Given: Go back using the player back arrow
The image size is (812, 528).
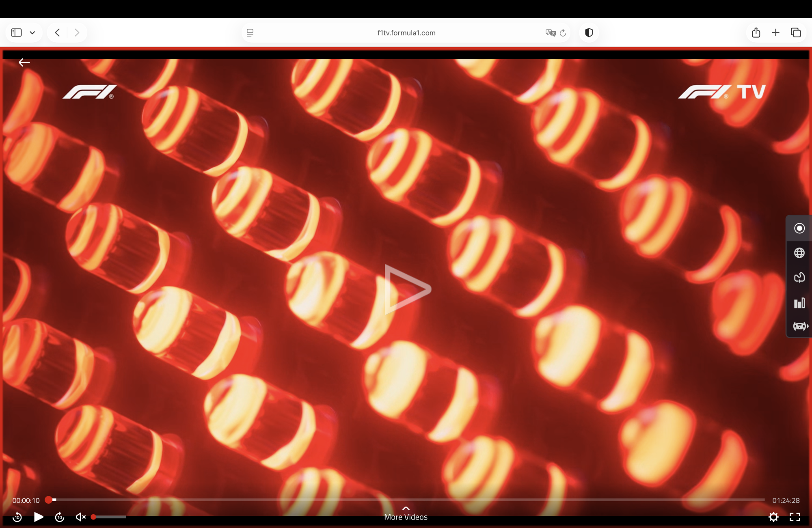Looking at the screenshot, I should (24, 62).
